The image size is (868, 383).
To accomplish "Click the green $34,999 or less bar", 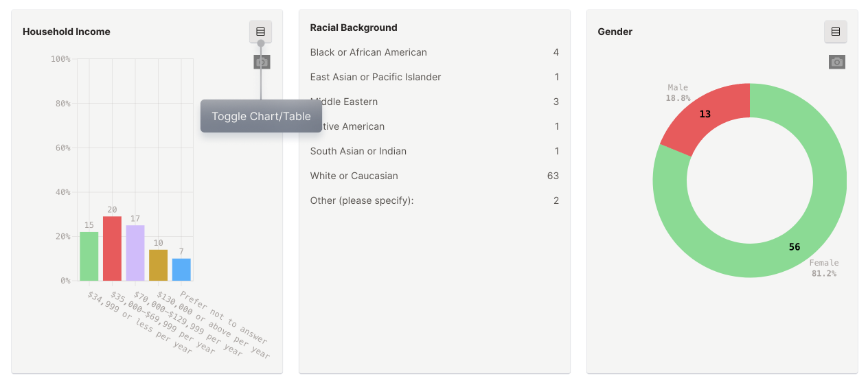I will 89,257.
